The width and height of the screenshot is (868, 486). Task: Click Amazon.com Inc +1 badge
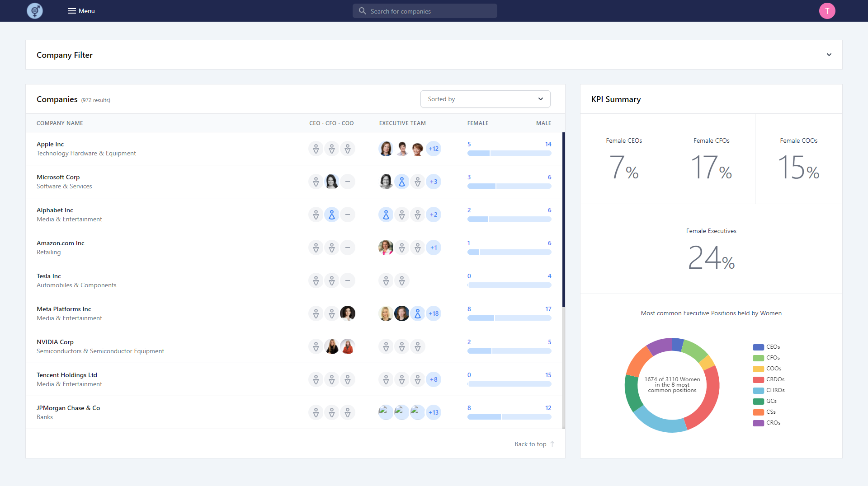(434, 248)
